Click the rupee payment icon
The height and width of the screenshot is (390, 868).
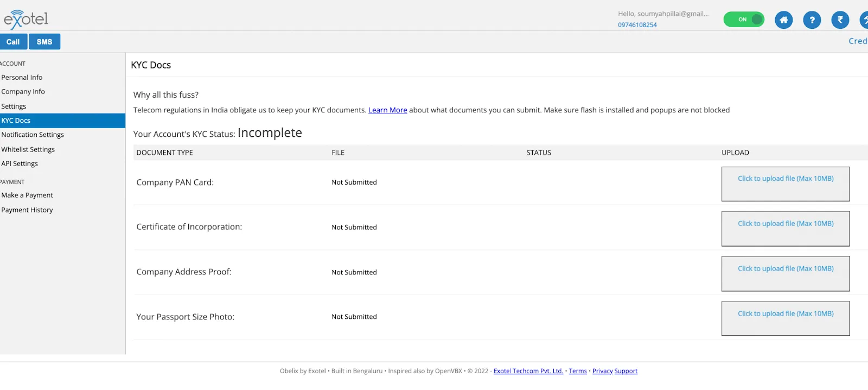click(840, 20)
